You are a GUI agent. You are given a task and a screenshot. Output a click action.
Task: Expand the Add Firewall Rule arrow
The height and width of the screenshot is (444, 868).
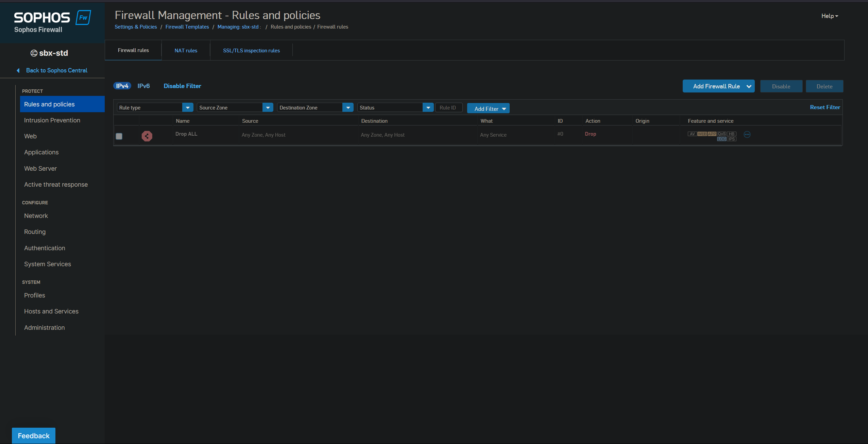click(x=749, y=86)
